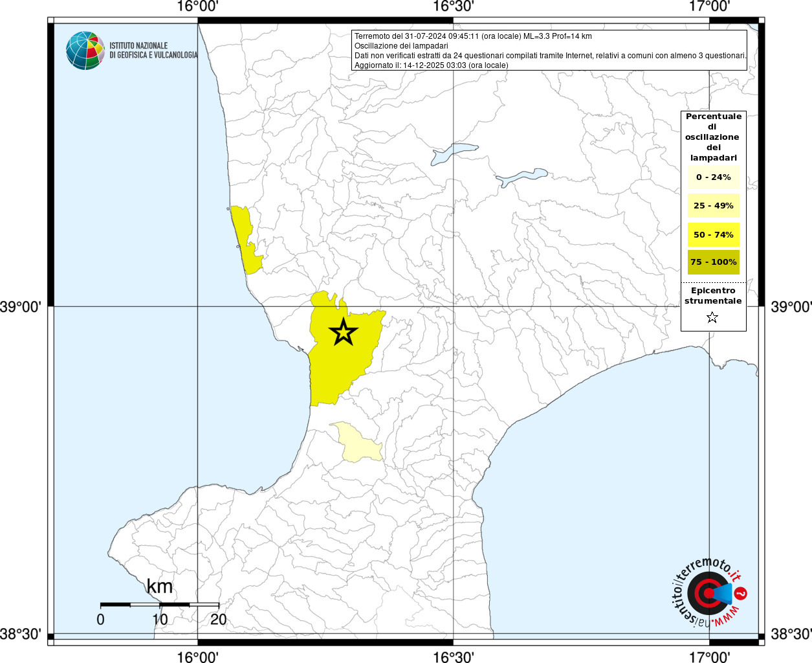Click the 'Oscillazione dei lampadari' line in the header
Viewport: 812px width, 663px height.
pyautogui.click(x=401, y=46)
